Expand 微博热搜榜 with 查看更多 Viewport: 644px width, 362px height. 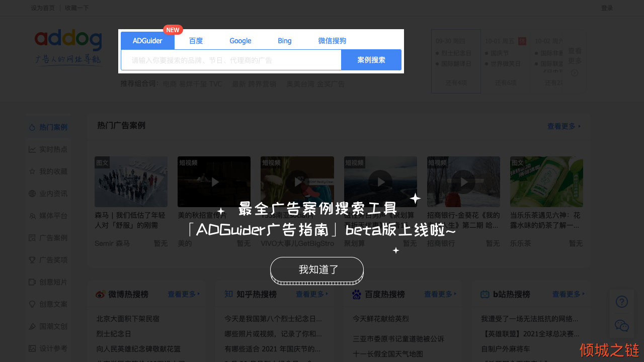(184, 294)
